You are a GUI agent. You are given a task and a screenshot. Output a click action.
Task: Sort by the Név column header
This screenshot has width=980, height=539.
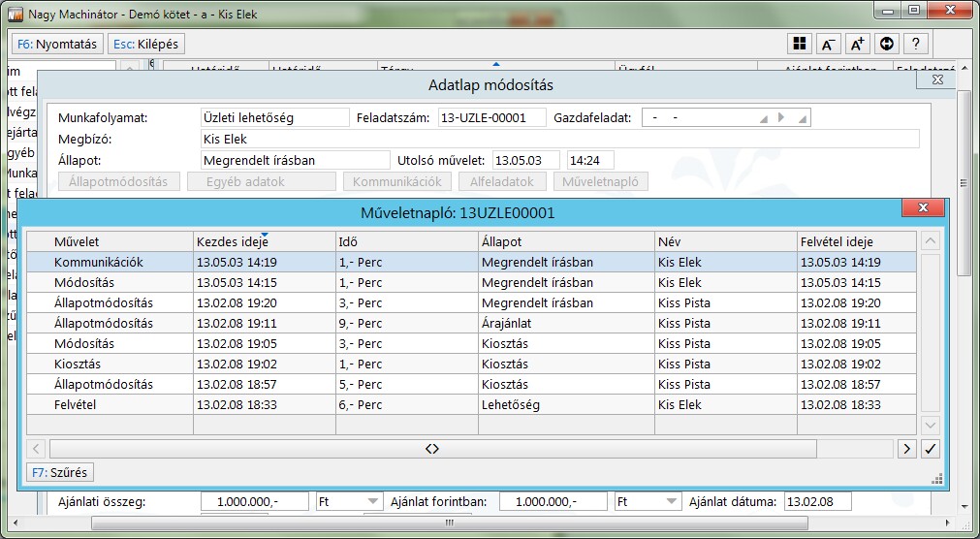coord(726,241)
